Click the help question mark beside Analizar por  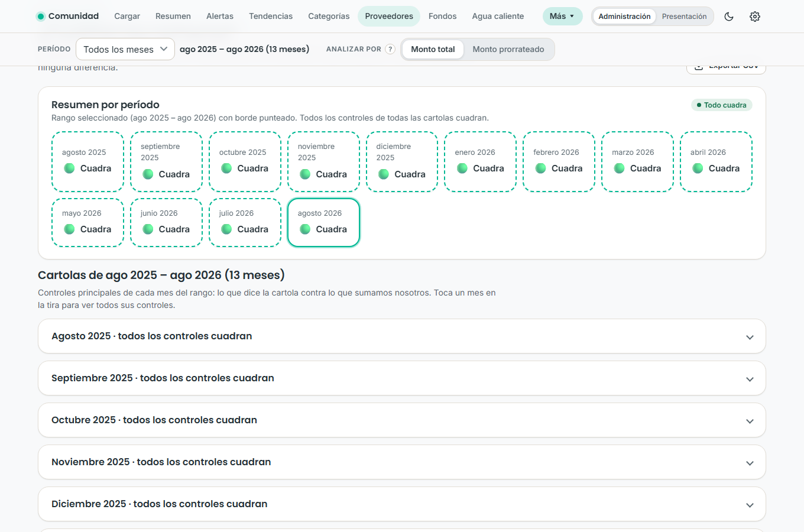tap(390, 49)
